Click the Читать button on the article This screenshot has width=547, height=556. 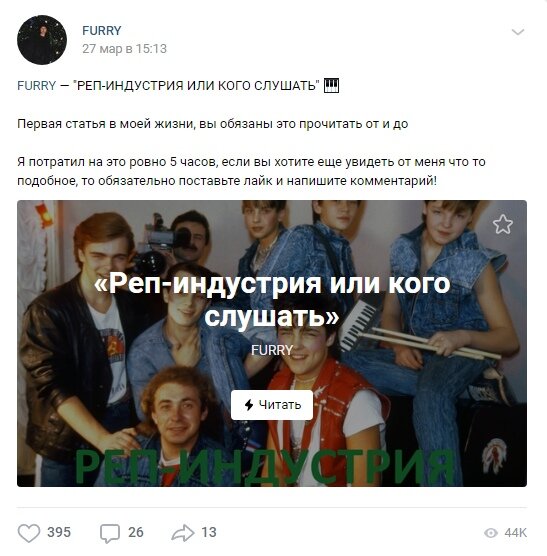272,405
